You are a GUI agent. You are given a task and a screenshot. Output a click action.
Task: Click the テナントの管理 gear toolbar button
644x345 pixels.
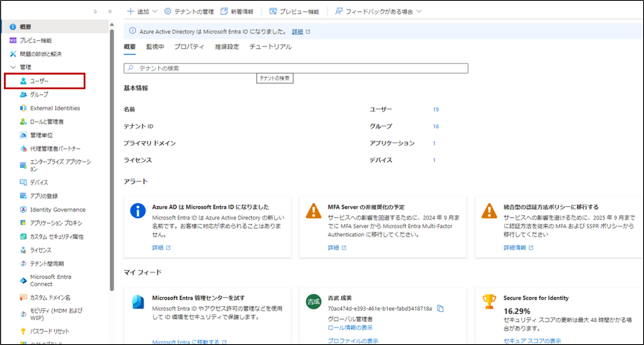pos(189,11)
